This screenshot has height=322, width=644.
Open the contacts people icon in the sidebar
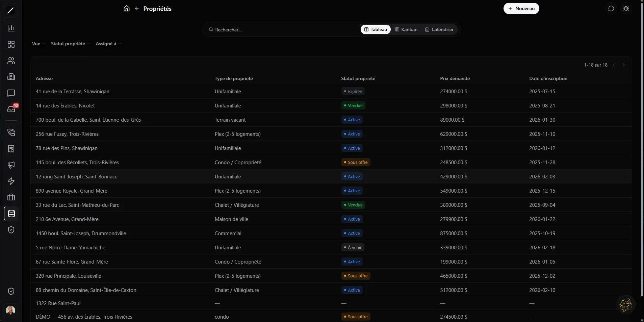[11, 60]
